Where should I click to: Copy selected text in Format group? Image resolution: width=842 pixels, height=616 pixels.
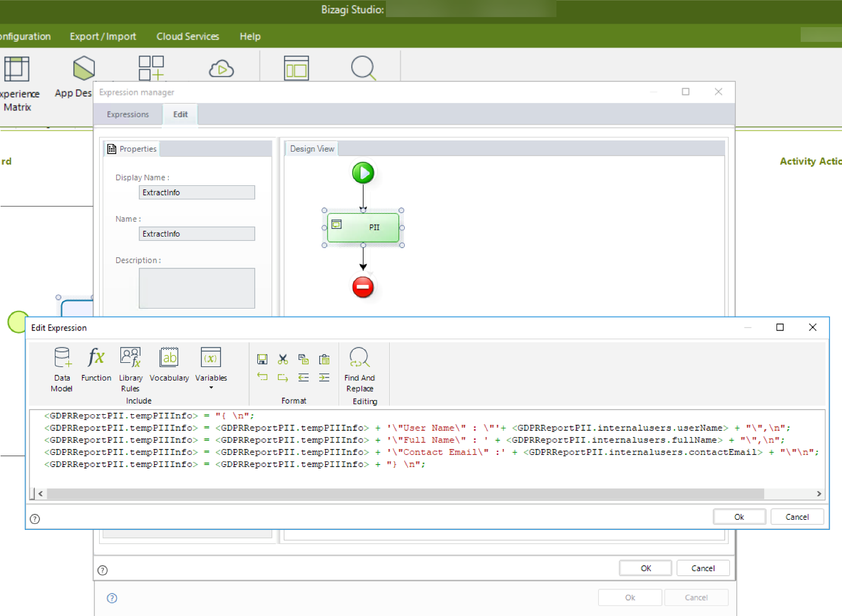pyautogui.click(x=303, y=359)
